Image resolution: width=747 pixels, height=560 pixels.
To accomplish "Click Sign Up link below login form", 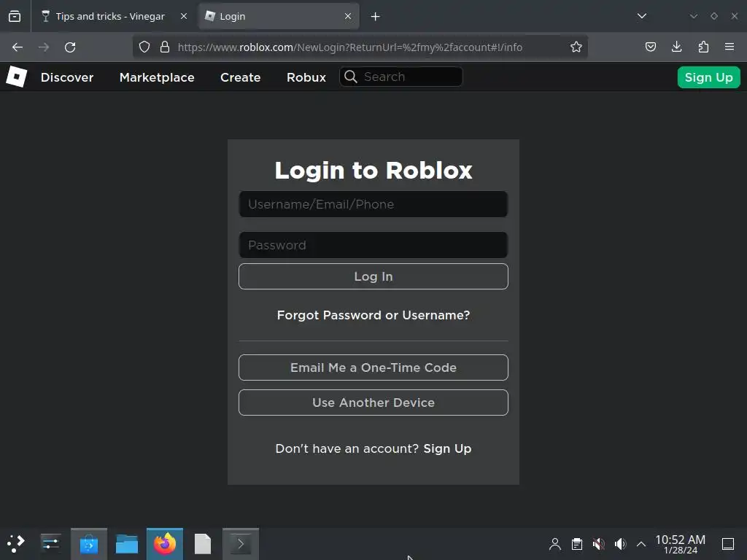I will [447, 448].
